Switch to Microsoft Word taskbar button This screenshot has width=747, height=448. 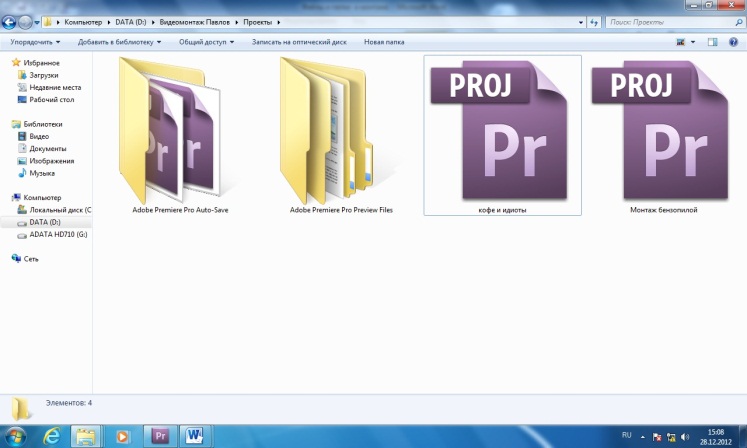(x=194, y=436)
